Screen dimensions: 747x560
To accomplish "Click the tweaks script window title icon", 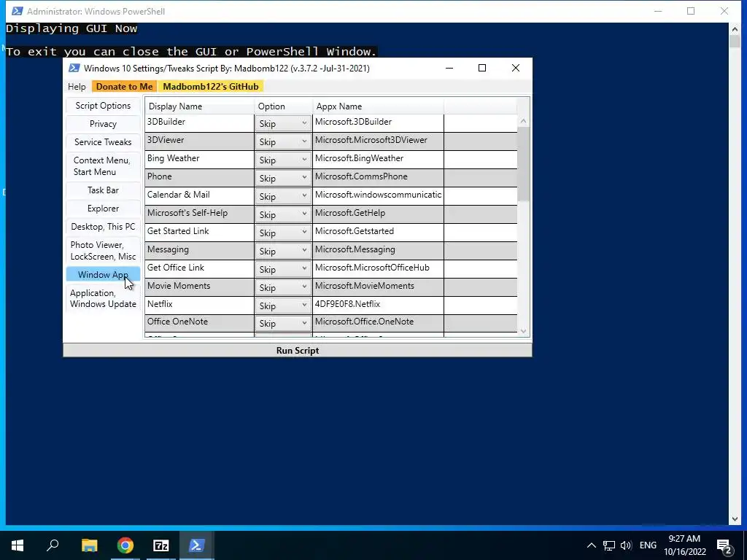I will point(74,68).
